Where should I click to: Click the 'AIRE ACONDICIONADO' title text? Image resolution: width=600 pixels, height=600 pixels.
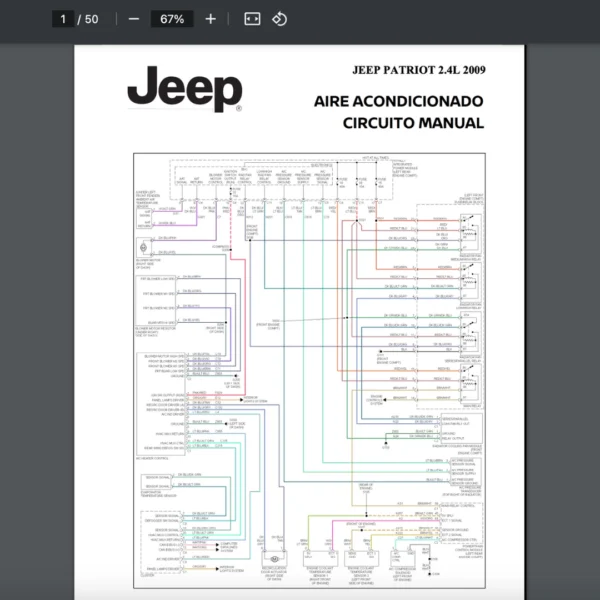click(398, 101)
